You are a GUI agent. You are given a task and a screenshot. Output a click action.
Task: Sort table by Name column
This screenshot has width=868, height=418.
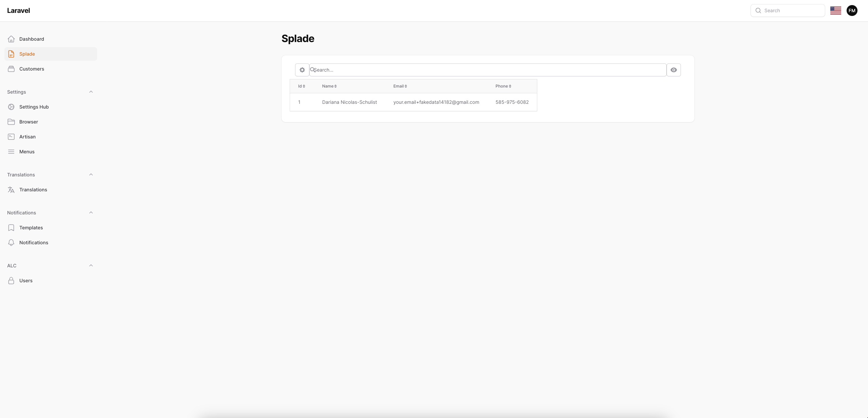[329, 86]
